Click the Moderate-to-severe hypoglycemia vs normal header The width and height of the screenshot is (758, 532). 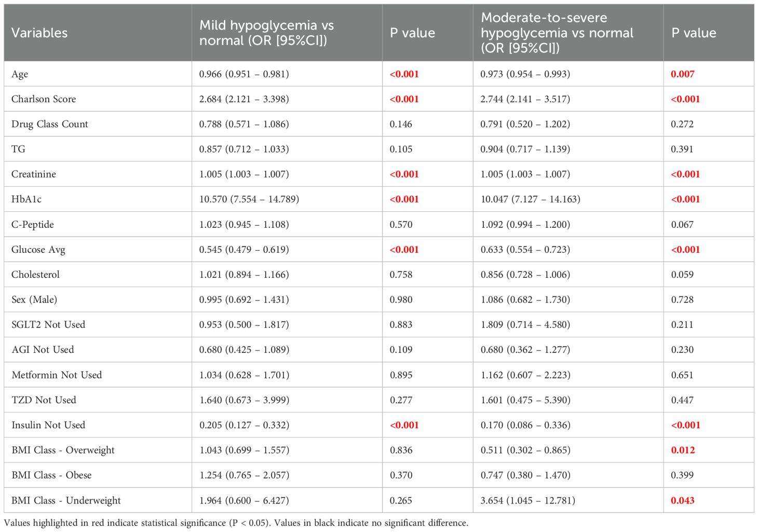557,33
